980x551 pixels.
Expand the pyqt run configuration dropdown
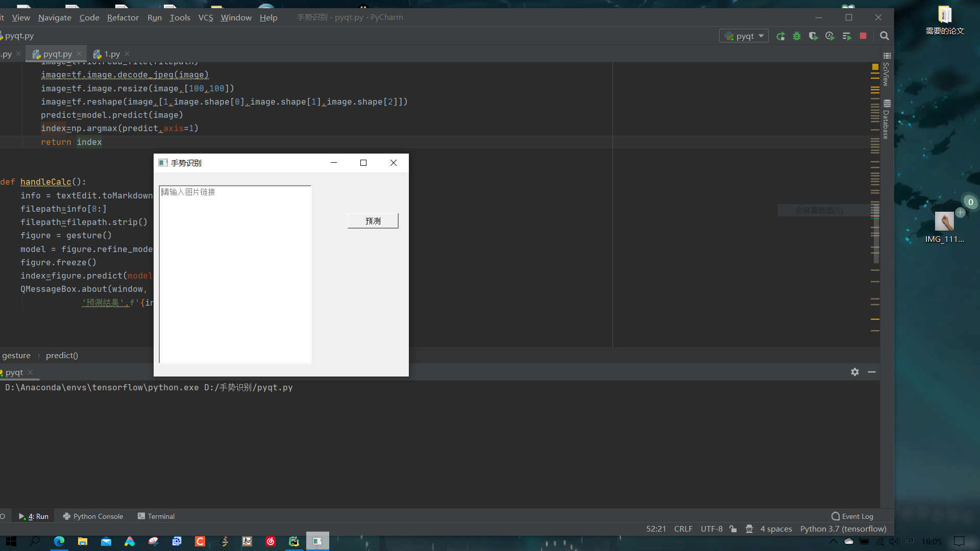coord(745,36)
